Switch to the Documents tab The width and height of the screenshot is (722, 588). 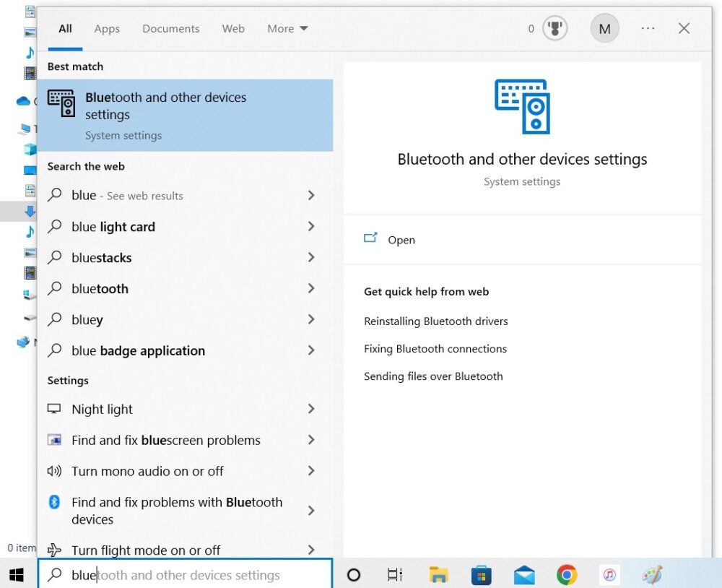pos(170,28)
